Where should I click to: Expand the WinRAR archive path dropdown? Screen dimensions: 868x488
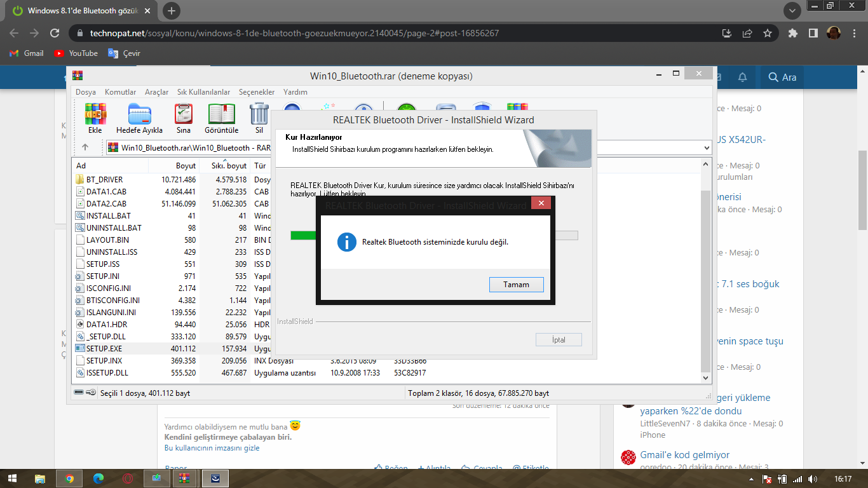[707, 147]
